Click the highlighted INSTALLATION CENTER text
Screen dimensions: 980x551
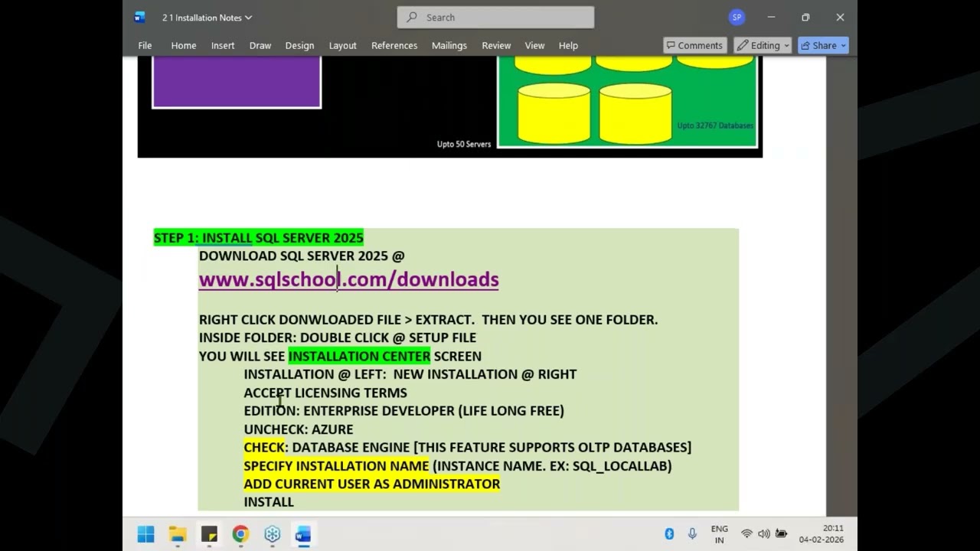point(359,356)
